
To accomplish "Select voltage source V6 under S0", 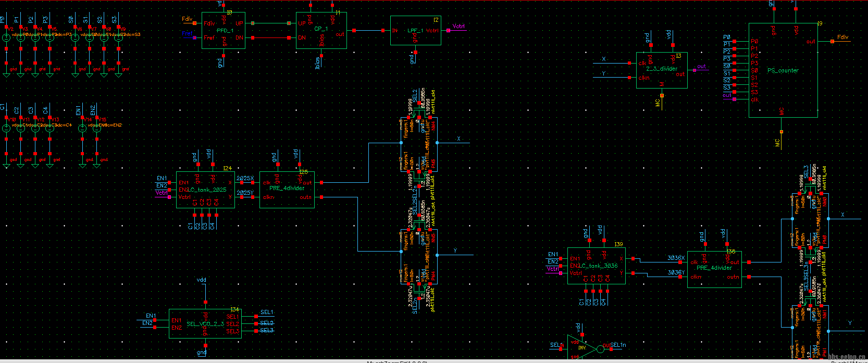I will coord(75,37).
